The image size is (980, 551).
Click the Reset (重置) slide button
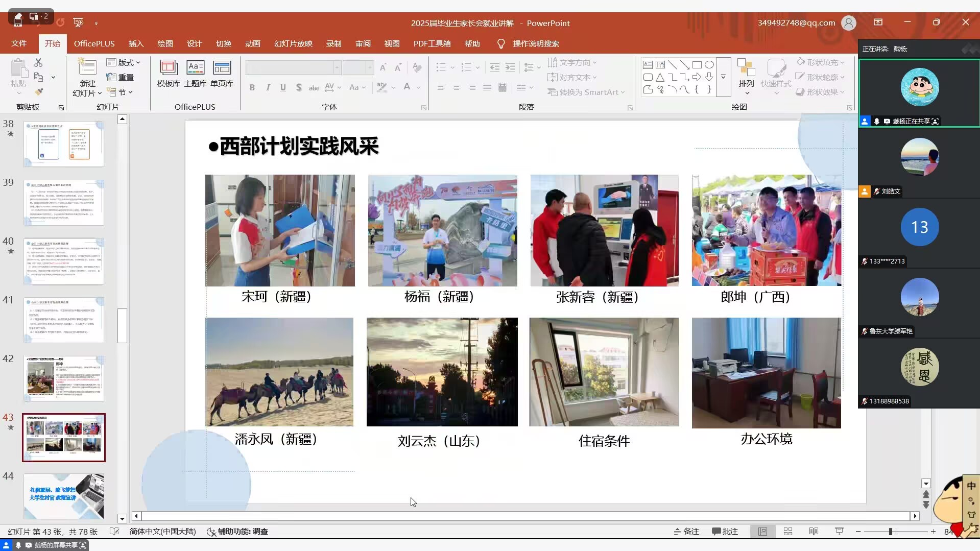pyautogui.click(x=120, y=77)
